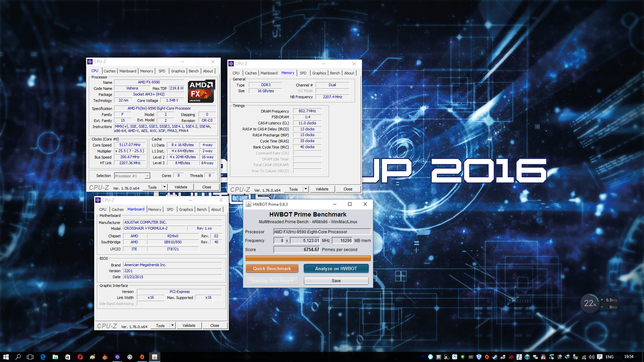Click Validate in Memory window

[x=322, y=189]
